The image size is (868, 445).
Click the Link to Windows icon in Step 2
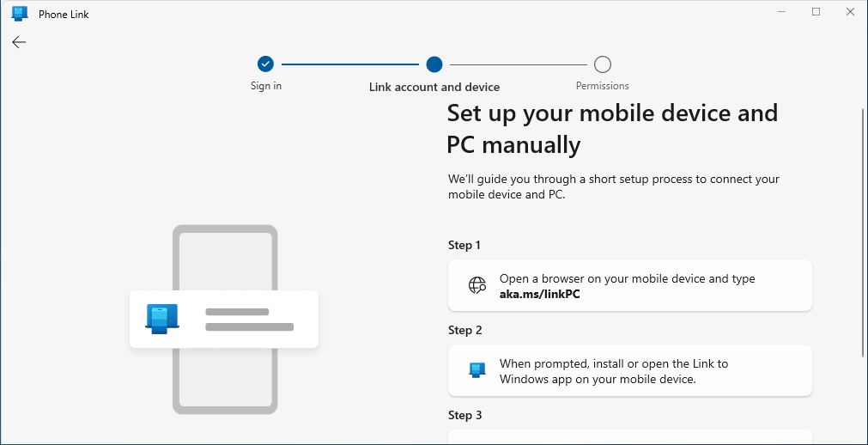click(x=477, y=370)
